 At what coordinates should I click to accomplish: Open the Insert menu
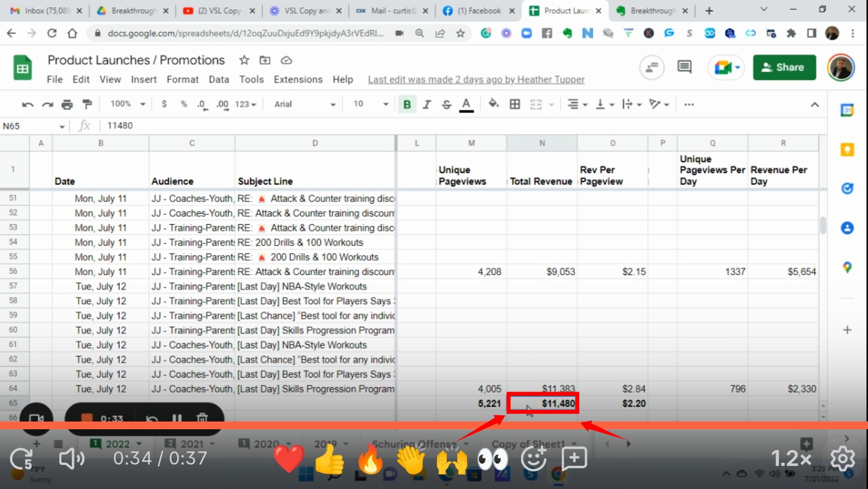coord(144,79)
